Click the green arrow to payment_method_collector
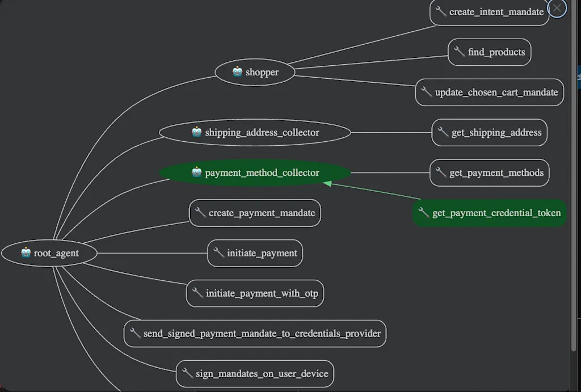 (x=373, y=191)
